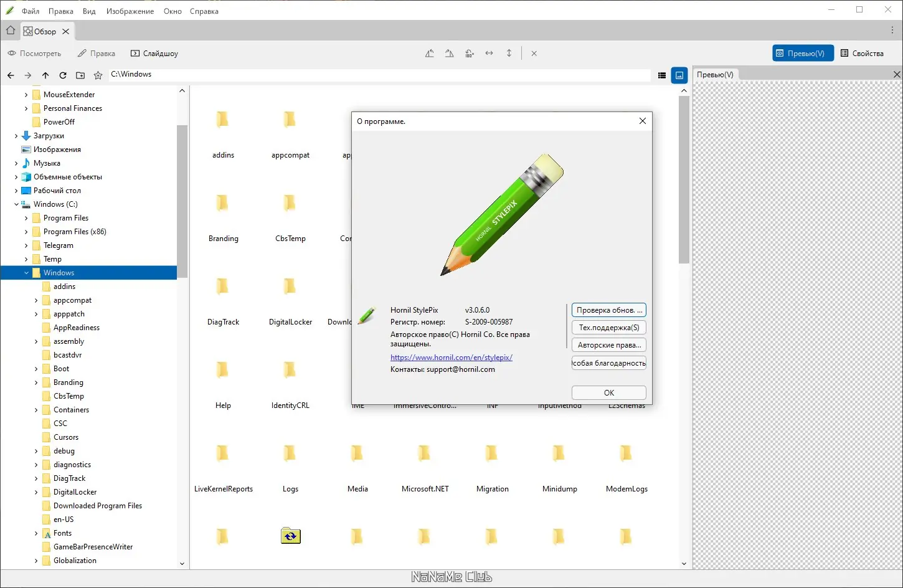
Task: Select the Logs folder thumbnail
Action: coord(290,468)
